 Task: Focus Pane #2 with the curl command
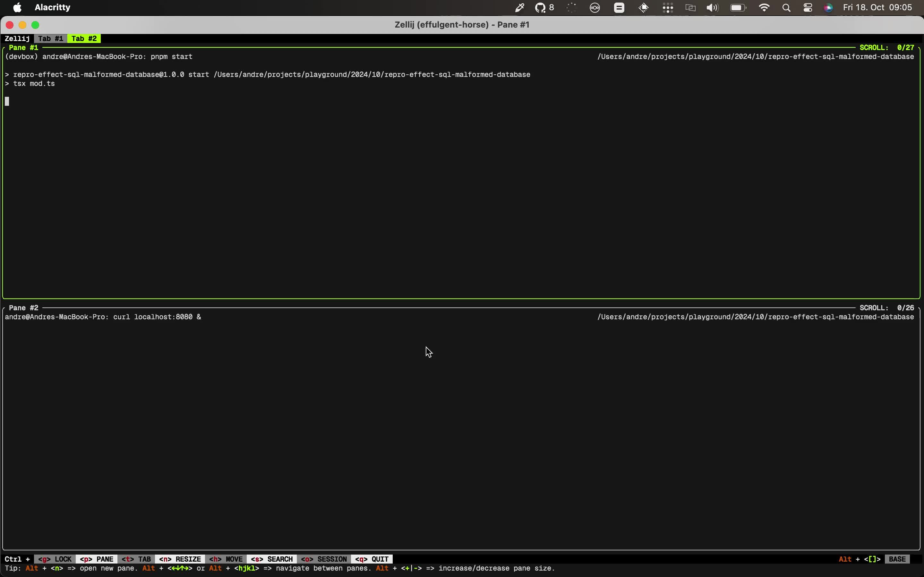458,420
